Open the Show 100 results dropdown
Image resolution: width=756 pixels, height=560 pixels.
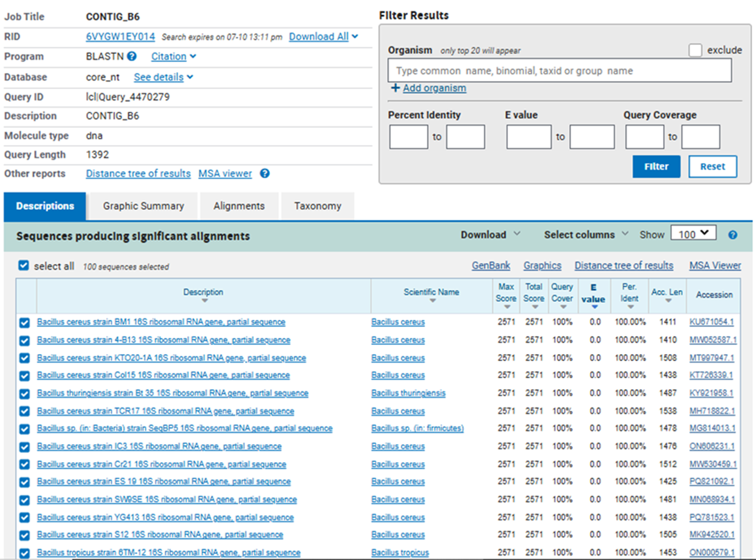[x=693, y=234]
